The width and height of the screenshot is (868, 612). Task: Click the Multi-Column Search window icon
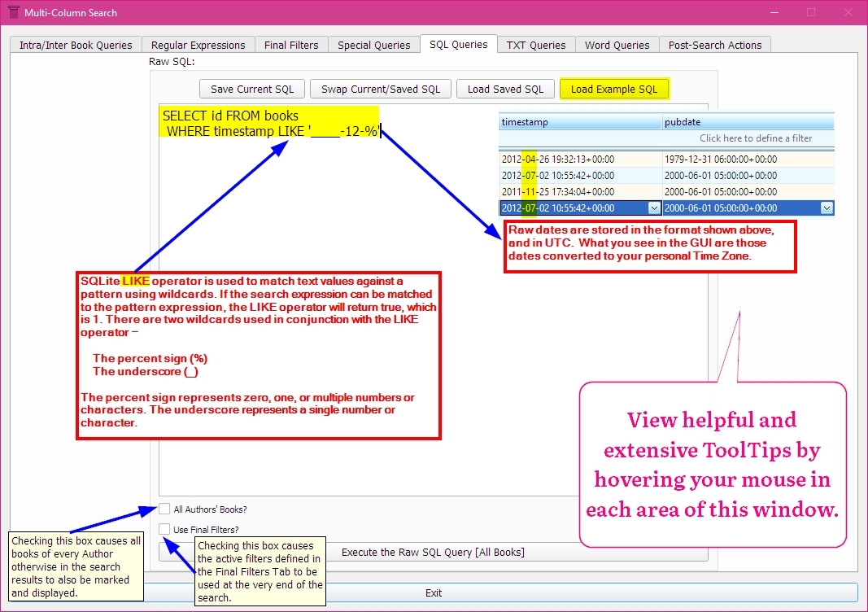tap(13, 12)
